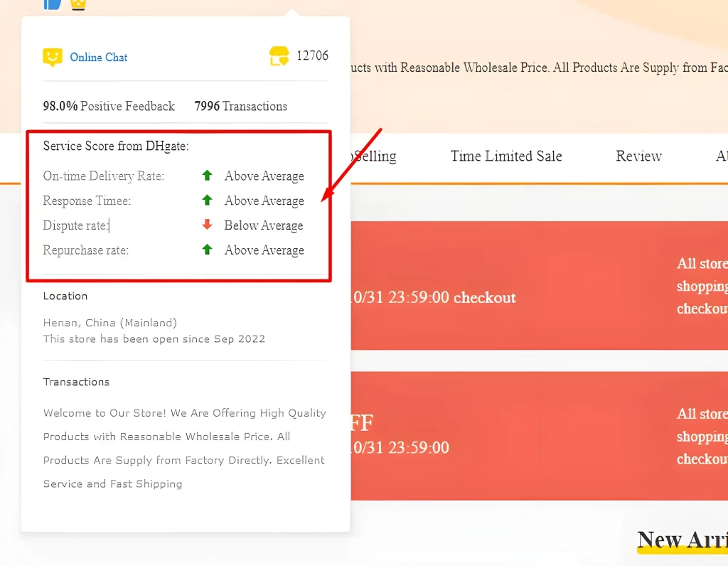
Task: Click the On-time Delivery Rate label
Action: (x=104, y=176)
